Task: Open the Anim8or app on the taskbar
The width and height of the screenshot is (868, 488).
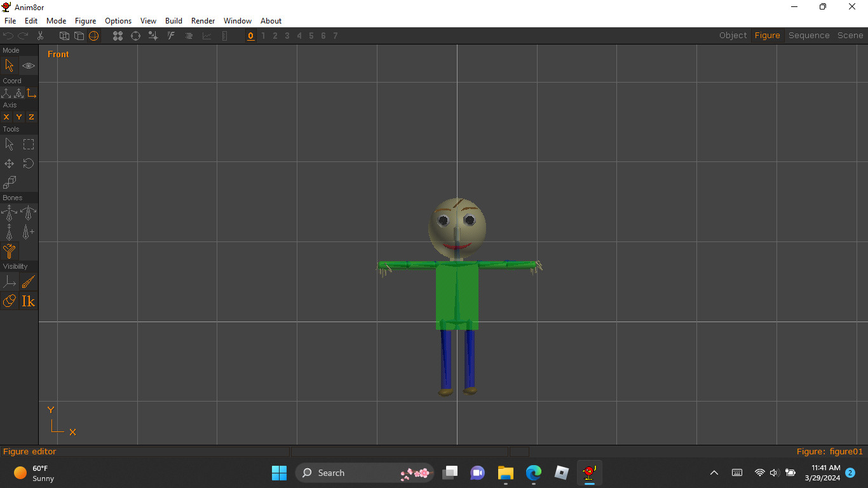Action: click(589, 473)
